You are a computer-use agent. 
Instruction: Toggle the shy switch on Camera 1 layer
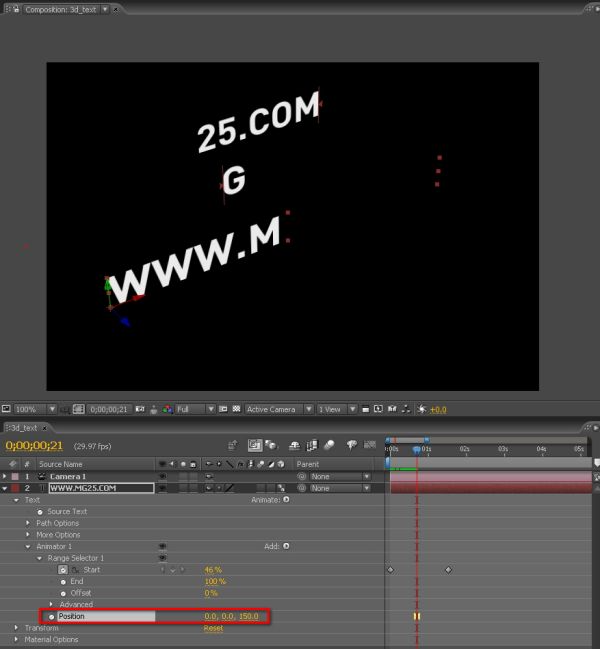tap(209, 476)
